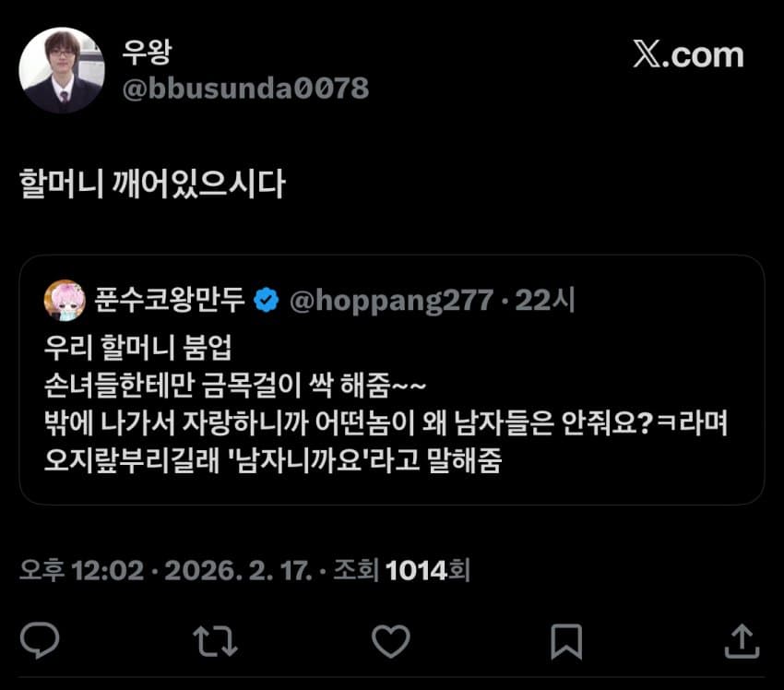Click the blue verified badge
This screenshot has height=690, width=784.
coord(267,300)
